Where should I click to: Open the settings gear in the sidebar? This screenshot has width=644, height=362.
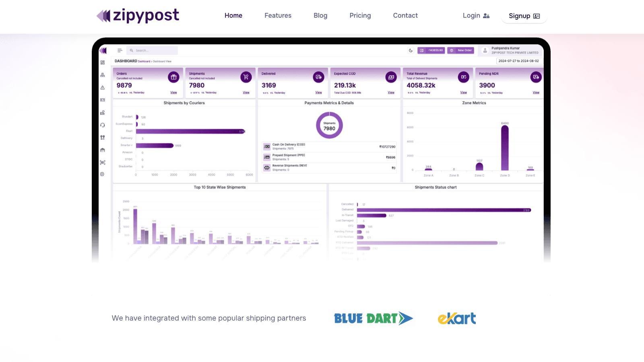click(x=102, y=174)
